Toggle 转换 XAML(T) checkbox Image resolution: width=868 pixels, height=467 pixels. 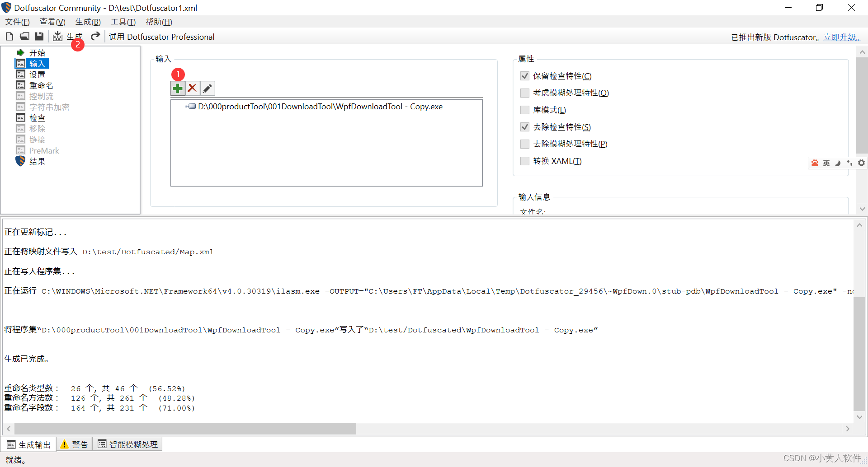point(525,161)
